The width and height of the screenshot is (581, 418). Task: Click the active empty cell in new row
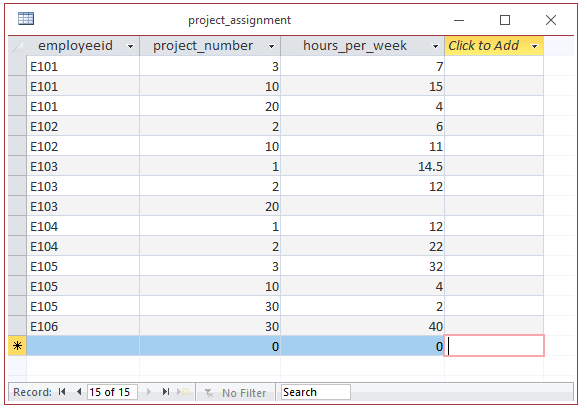coord(494,346)
